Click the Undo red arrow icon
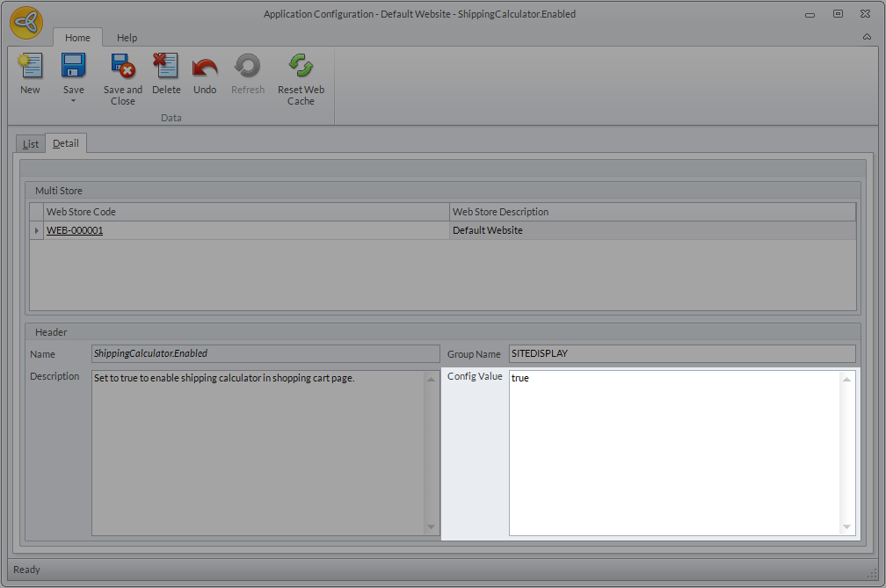 pyautogui.click(x=205, y=67)
